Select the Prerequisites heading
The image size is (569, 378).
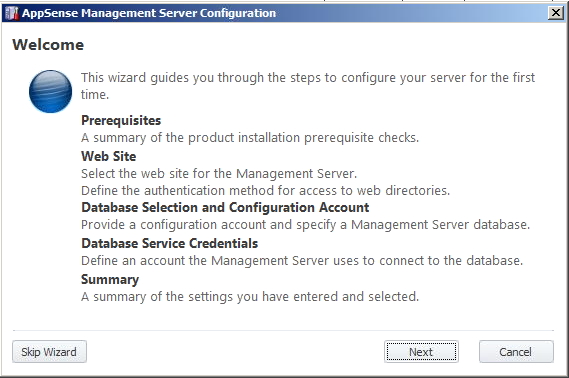(121, 121)
